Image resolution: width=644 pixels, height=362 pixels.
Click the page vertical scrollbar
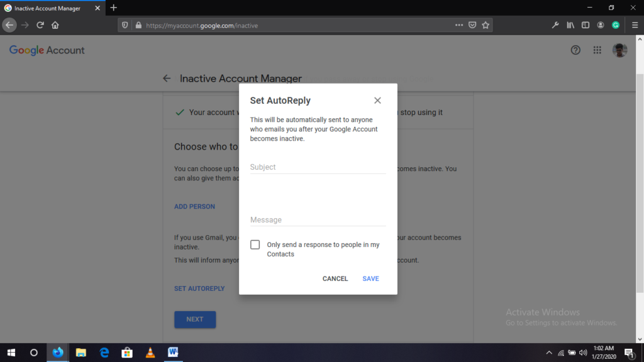[640, 183]
